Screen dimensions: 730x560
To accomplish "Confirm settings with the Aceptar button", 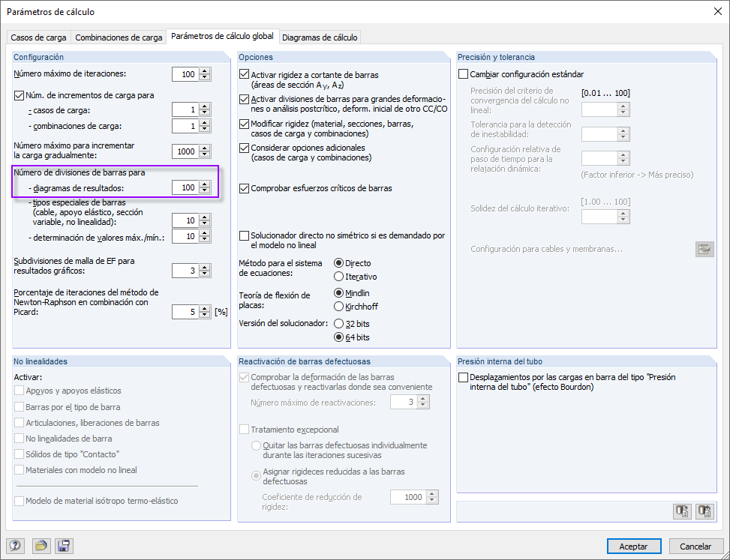I will [x=632, y=546].
